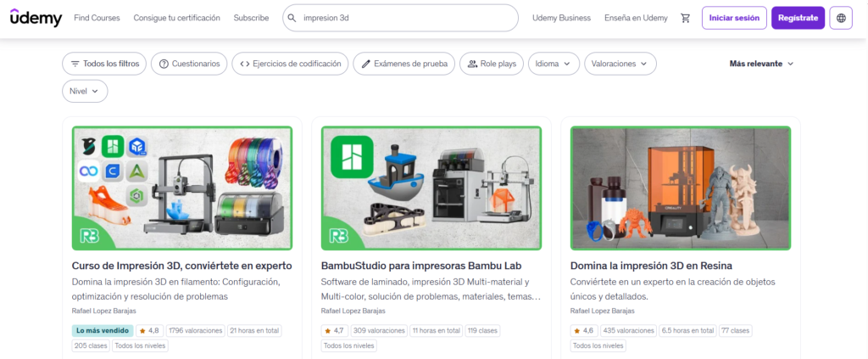Open Enseña en Udemy link
Screen dimensions: 868x359
coord(636,18)
